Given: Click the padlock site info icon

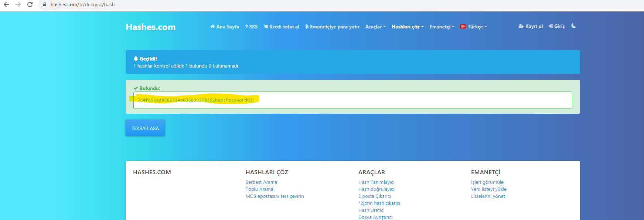Looking at the screenshot, I should pyautogui.click(x=45, y=4).
